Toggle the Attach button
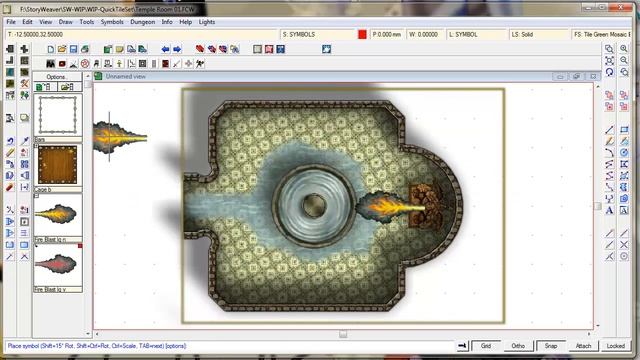 click(583, 346)
